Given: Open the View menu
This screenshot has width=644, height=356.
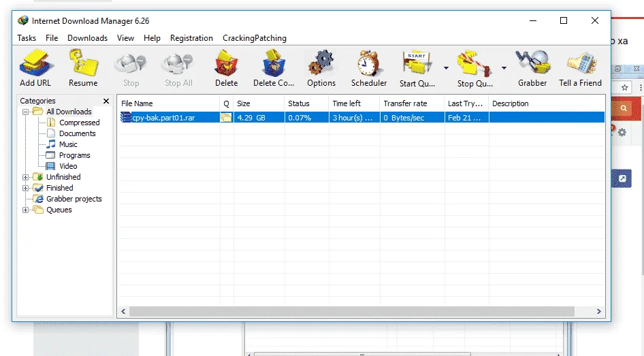Looking at the screenshot, I should [125, 37].
